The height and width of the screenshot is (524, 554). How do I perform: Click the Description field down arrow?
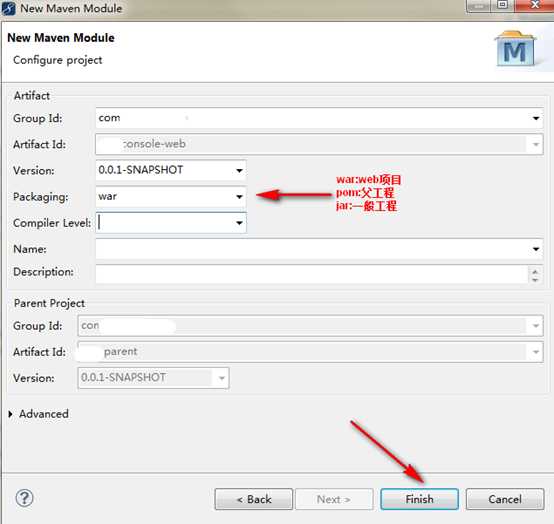point(535,280)
